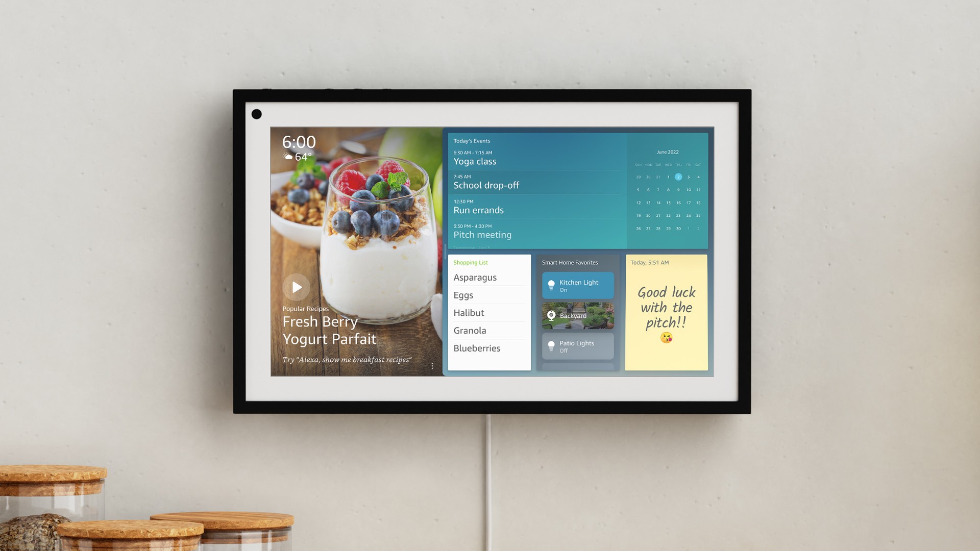Click the camera/microphone dot icon top-left

point(256,114)
